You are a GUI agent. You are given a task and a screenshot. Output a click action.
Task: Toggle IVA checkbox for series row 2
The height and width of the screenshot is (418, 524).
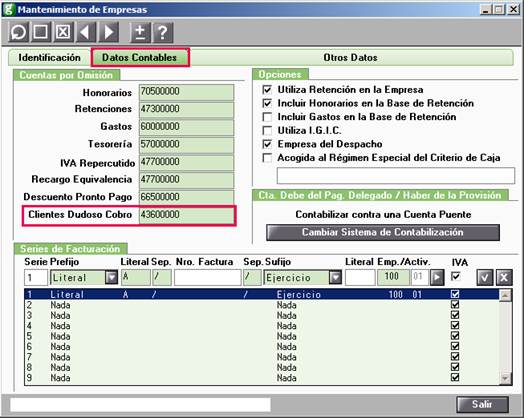pos(455,304)
